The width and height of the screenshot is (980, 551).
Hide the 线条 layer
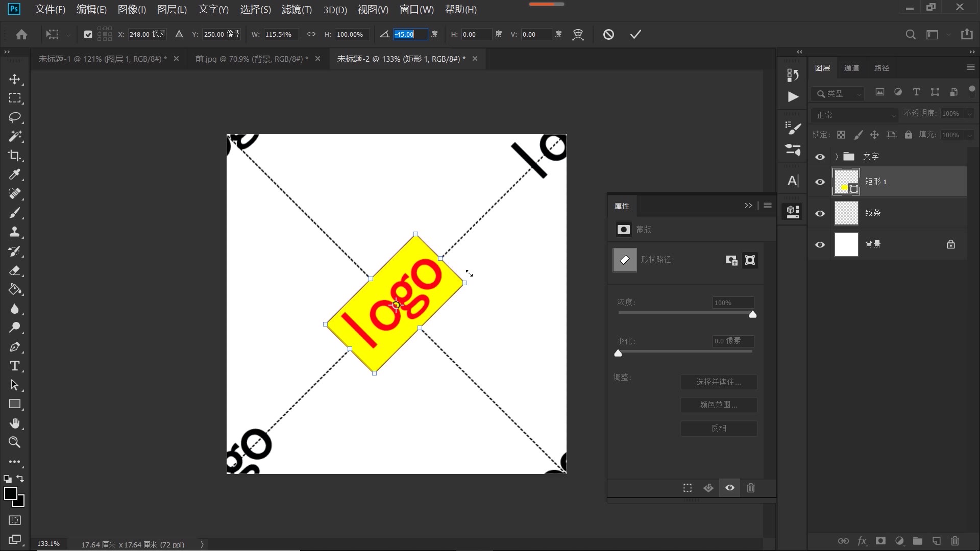pos(820,213)
